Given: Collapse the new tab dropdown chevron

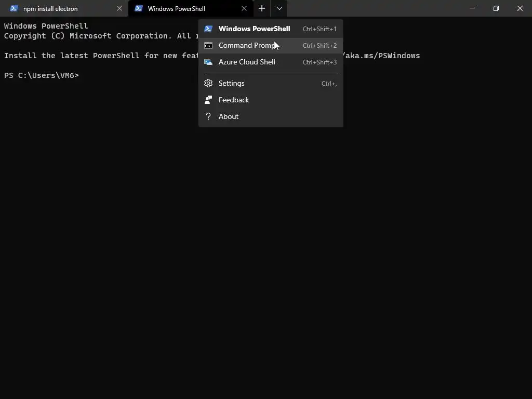Looking at the screenshot, I should (x=279, y=8).
